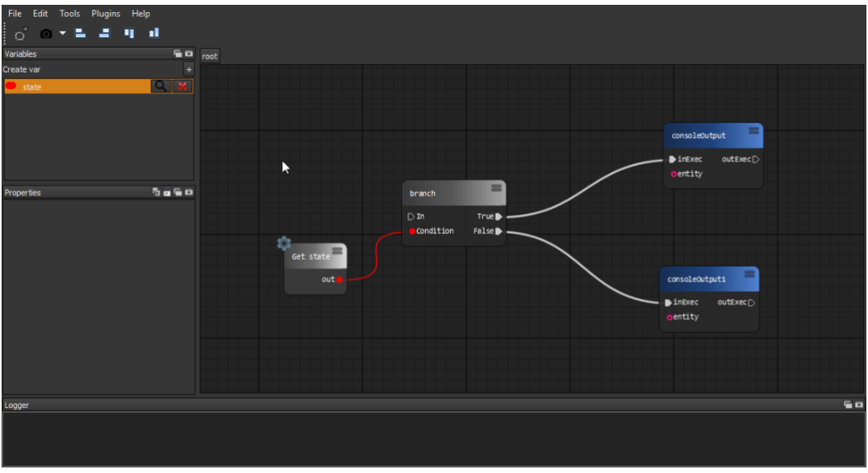Click the align top toolbar icon
This screenshot has width=868, height=473.
pos(129,33)
